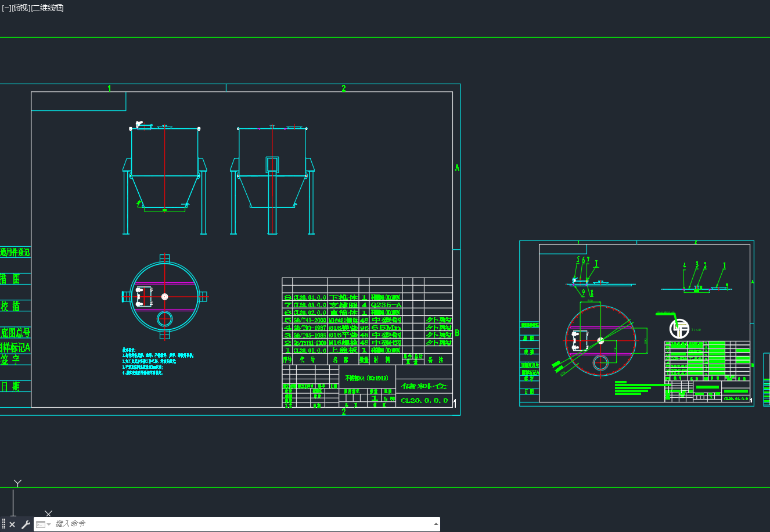Viewport: 770px width, 532px height.
Task: Expand the command history with the up arrow
Action: click(x=436, y=524)
